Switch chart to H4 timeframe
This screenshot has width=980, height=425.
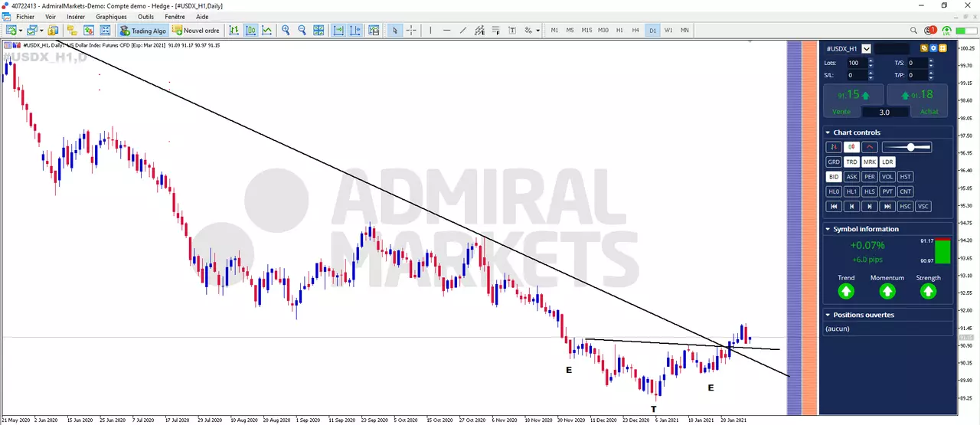(635, 31)
